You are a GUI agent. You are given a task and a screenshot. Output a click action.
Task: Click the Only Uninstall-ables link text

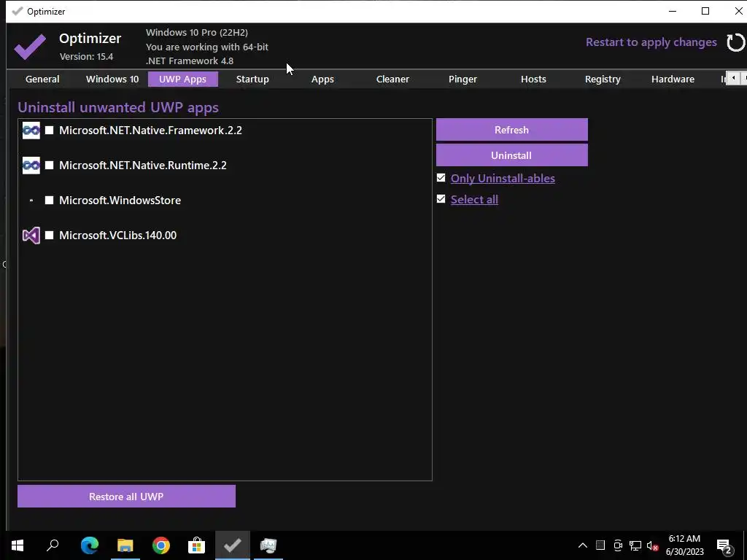click(503, 178)
